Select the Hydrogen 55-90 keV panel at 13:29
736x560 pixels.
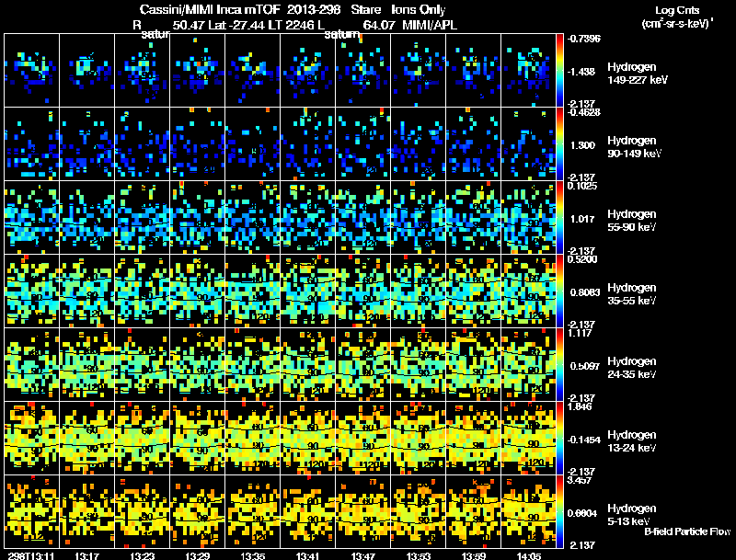198,218
